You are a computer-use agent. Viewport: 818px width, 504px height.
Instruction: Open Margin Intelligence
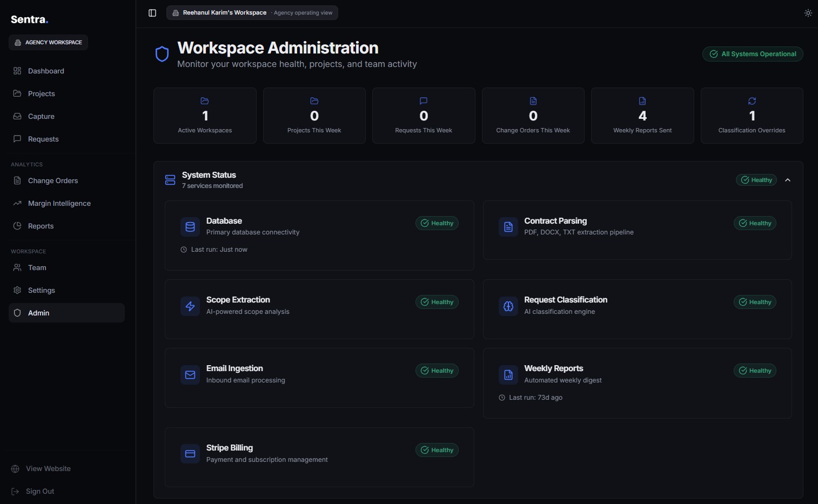pos(66,203)
